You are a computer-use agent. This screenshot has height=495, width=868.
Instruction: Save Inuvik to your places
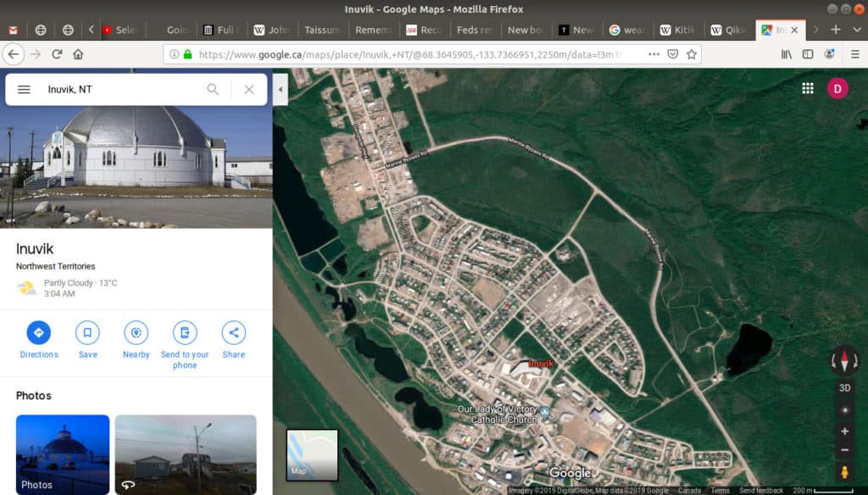pos(87,339)
